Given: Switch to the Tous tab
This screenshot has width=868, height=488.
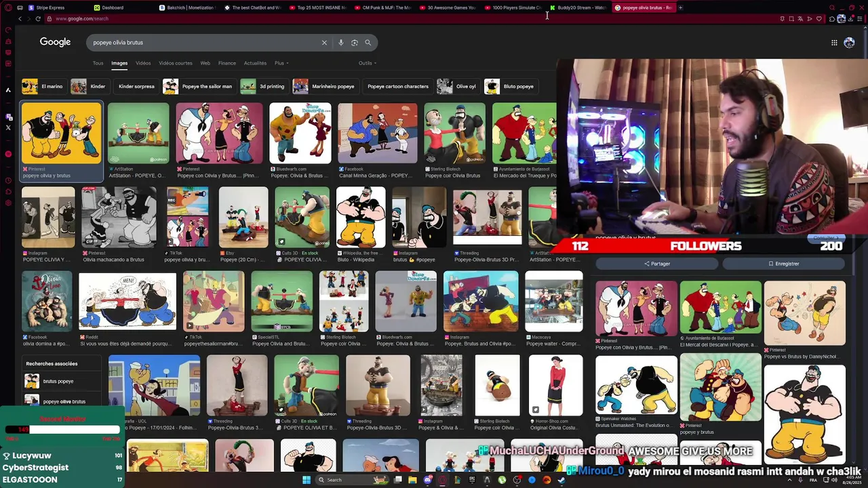Looking at the screenshot, I should pos(98,63).
